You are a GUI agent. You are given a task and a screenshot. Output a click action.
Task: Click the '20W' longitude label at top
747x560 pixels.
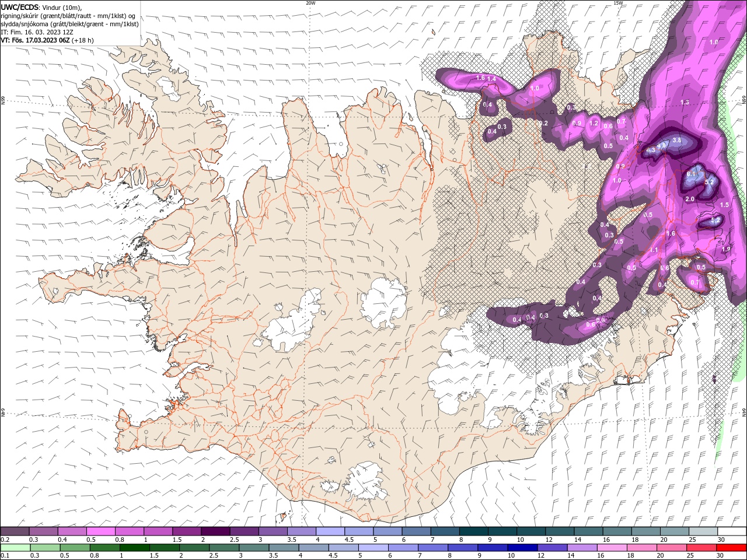click(x=310, y=3)
